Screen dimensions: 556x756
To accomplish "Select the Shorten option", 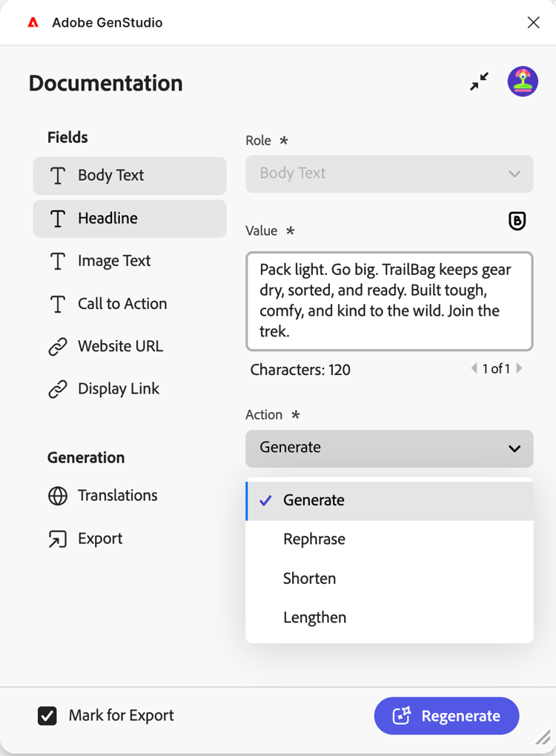I will [x=310, y=578].
